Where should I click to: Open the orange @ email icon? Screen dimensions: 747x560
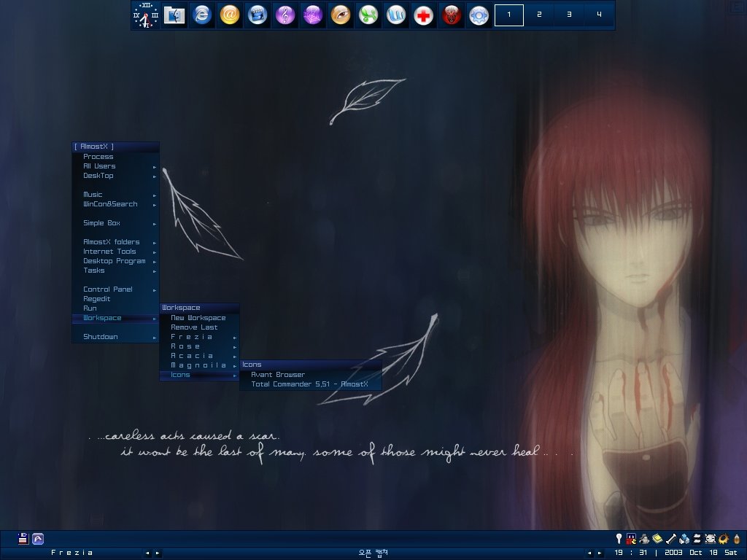(x=230, y=15)
